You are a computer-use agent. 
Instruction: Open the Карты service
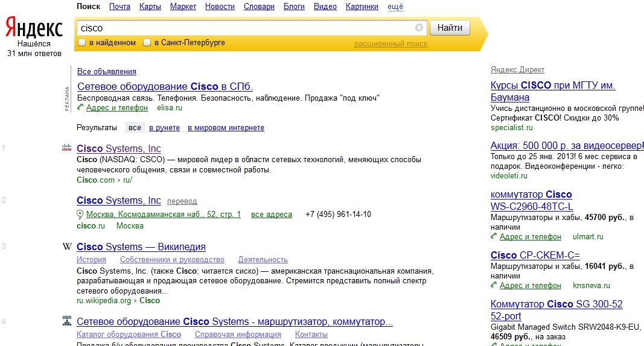pyautogui.click(x=150, y=7)
